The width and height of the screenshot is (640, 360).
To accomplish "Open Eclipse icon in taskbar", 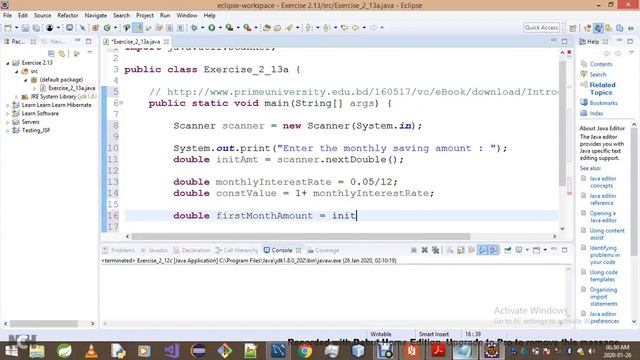I will [198, 351].
